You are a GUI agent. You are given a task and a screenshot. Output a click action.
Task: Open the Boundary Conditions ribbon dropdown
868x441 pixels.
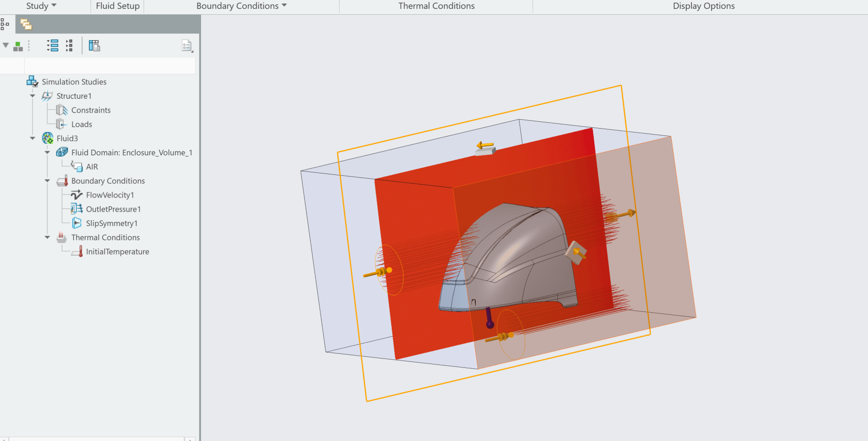241,6
